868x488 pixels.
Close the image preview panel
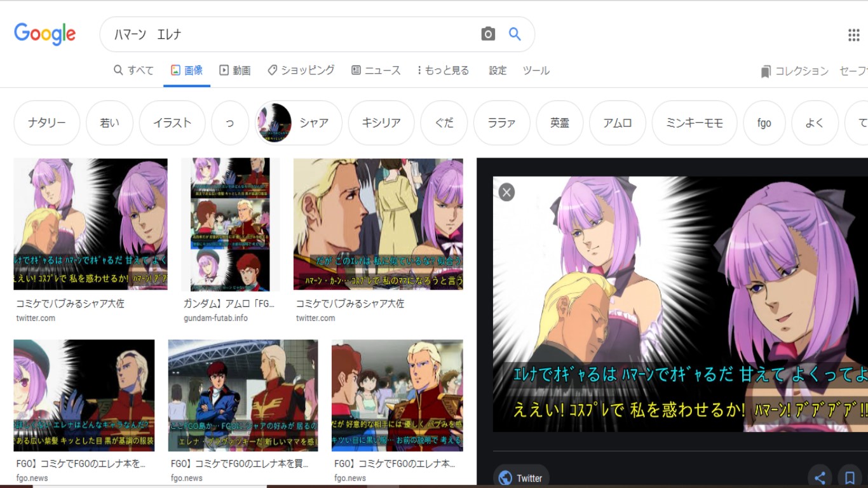pos(506,192)
